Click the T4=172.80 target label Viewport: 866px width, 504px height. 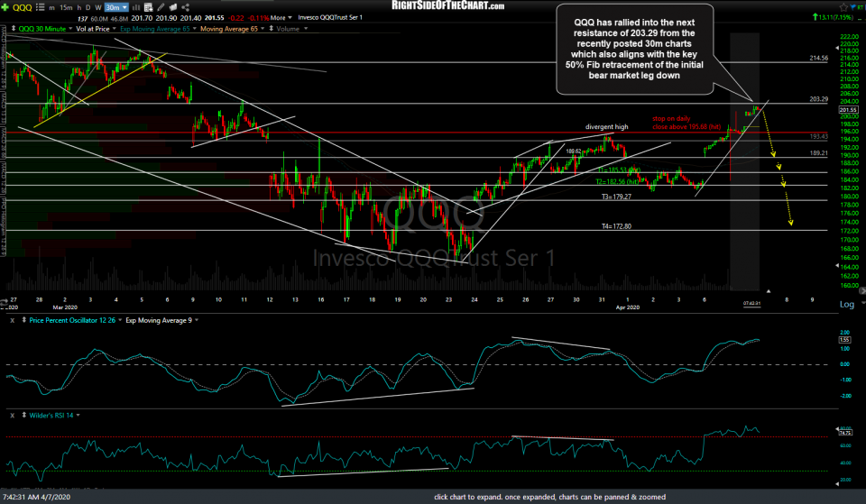(x=616, y=226)
